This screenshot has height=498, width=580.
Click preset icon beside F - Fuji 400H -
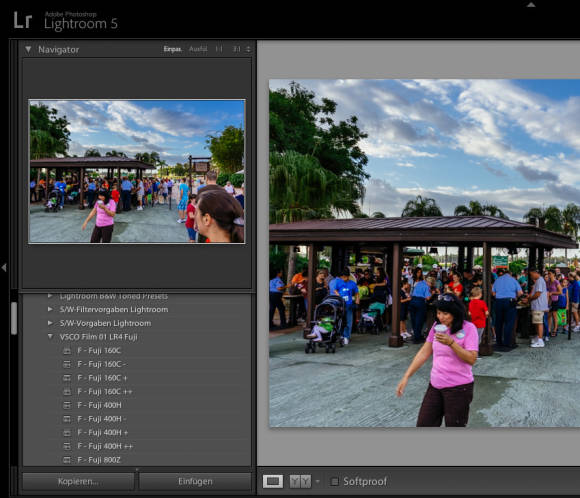point(67,419)
